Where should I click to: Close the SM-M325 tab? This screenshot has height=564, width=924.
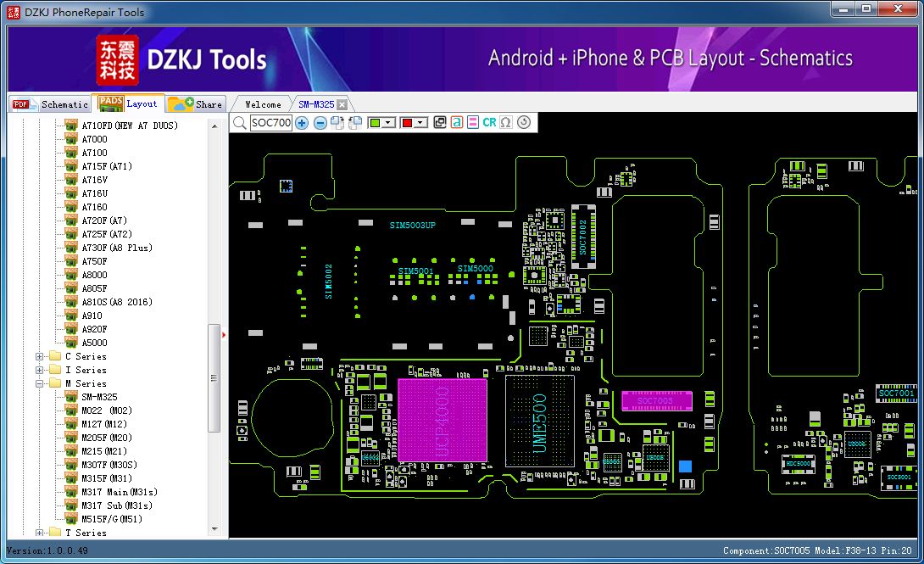click(x=342, y=105)
